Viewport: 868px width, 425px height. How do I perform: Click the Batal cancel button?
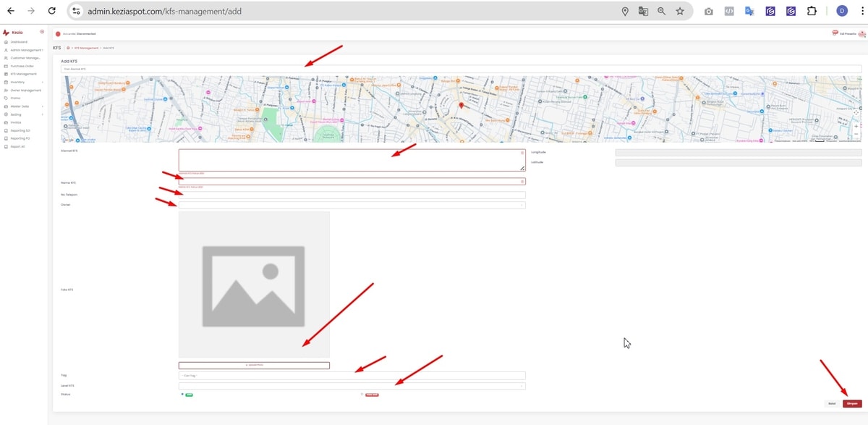833,403
